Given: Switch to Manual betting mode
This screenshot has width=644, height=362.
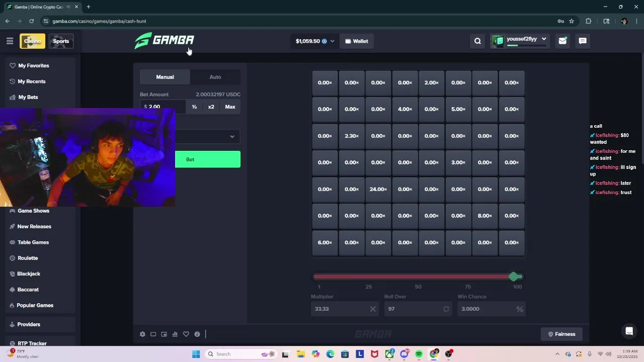Looking at the screenshot, I should (165, 77).
